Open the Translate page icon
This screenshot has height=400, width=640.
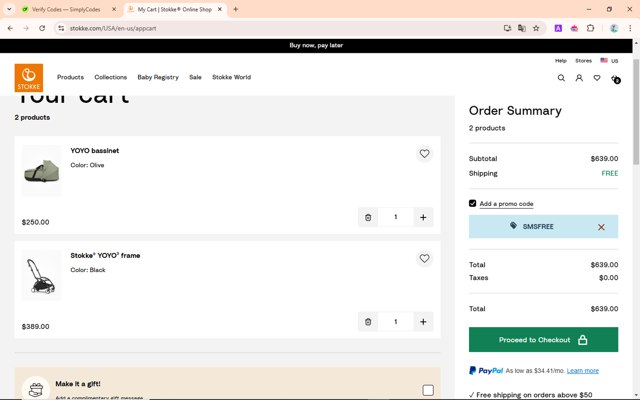pyautogui.click(x=522, y=28)
